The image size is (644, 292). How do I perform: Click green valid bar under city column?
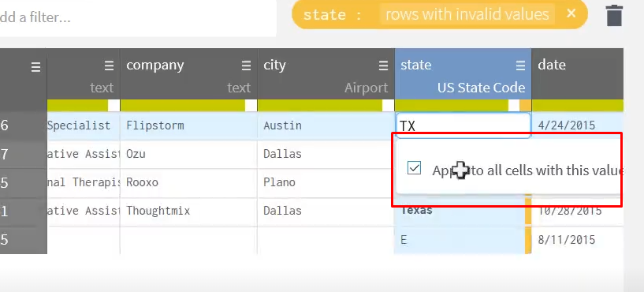[x=320, y=106]
